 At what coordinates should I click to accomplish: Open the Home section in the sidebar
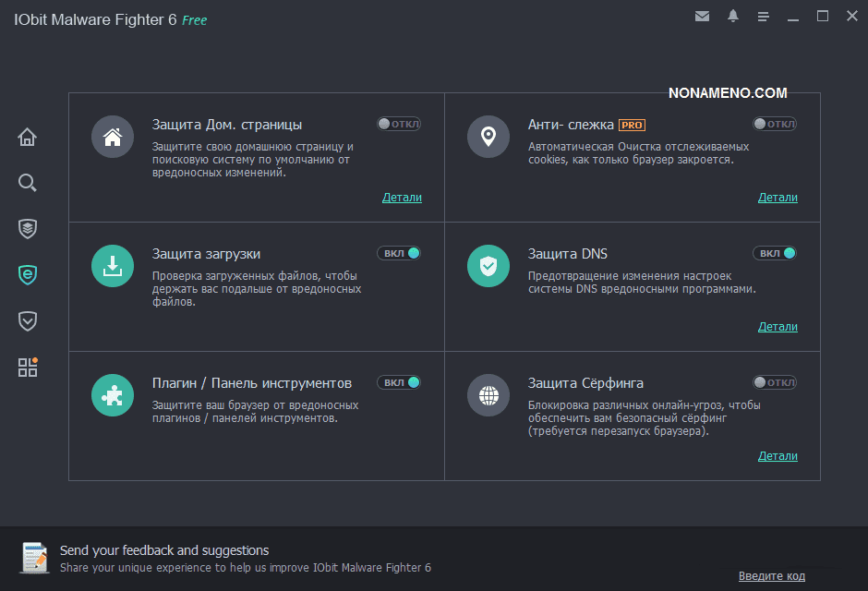tap(28, 138)
